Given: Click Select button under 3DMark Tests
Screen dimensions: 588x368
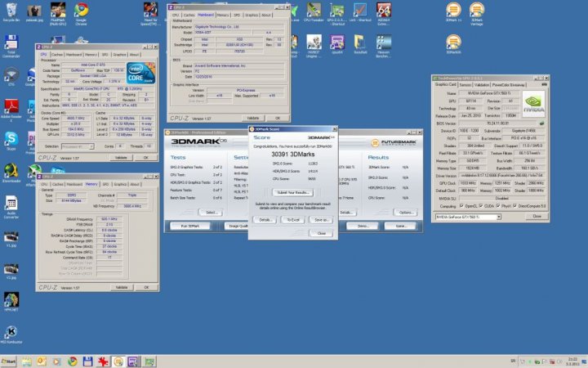Looking at the screenshot, I should pyautogui.click(x=211, y=213).
